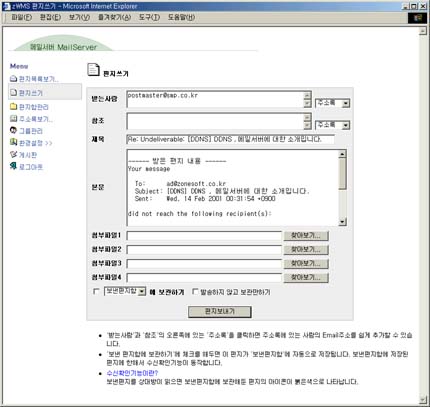Click browse (찾아보기) for attachment 1

(306, 236)
